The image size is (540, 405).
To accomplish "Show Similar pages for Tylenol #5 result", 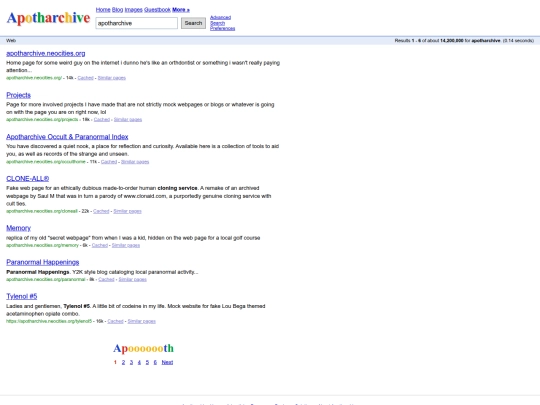I will point(142,321).
